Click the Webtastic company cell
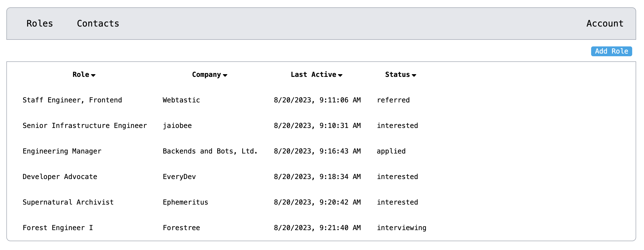Viewport: 644px width, 250px height. pos(181,100)
